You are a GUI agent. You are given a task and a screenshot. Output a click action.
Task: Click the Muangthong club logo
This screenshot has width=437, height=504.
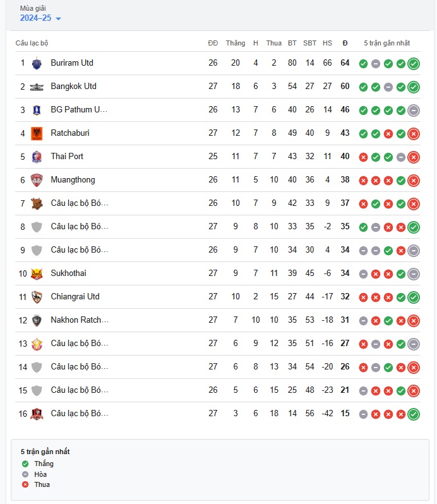point(37,180)
